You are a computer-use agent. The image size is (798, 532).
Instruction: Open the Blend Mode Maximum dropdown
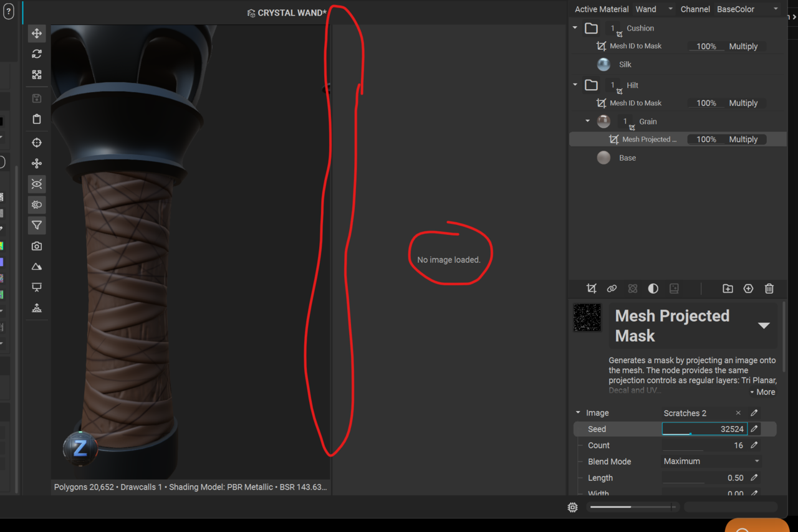click(x=712, y=462)
